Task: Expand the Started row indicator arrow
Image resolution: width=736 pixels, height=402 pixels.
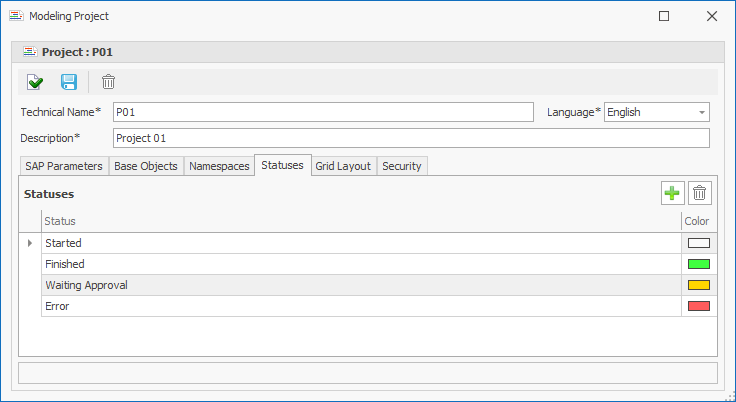Action: click(x=30, y=243)
